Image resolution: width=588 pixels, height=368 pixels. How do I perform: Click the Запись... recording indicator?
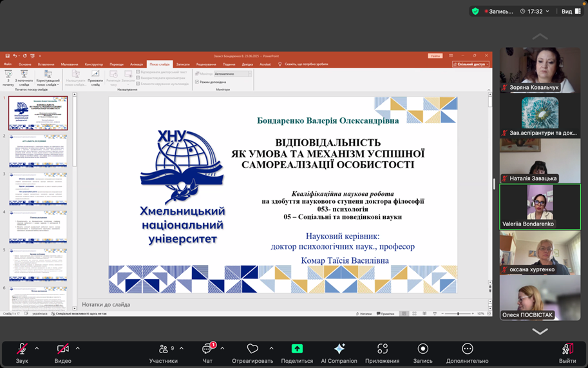498,11
